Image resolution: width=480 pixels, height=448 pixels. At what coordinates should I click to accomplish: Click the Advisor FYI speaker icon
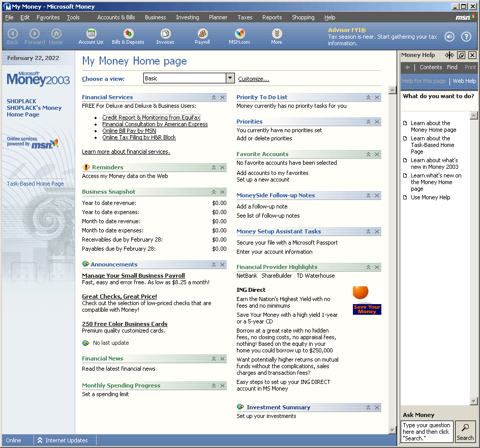pyautogui.click(x=449, y=37)
